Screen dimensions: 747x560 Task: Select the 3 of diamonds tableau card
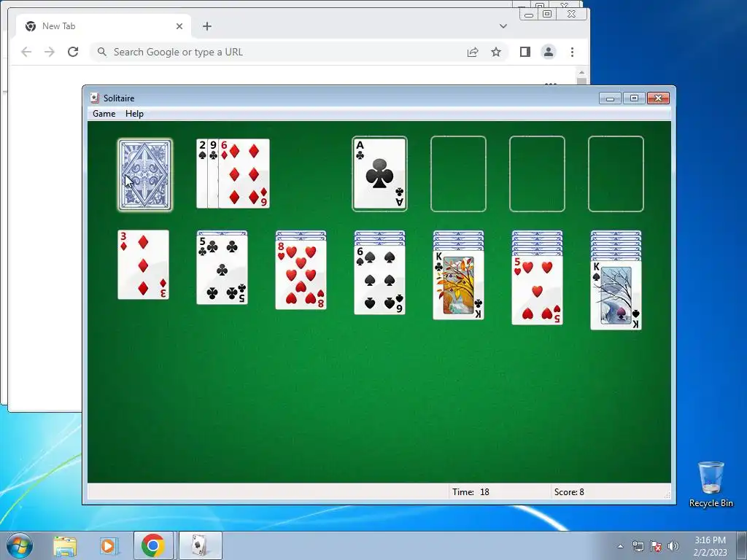[144, 265]
